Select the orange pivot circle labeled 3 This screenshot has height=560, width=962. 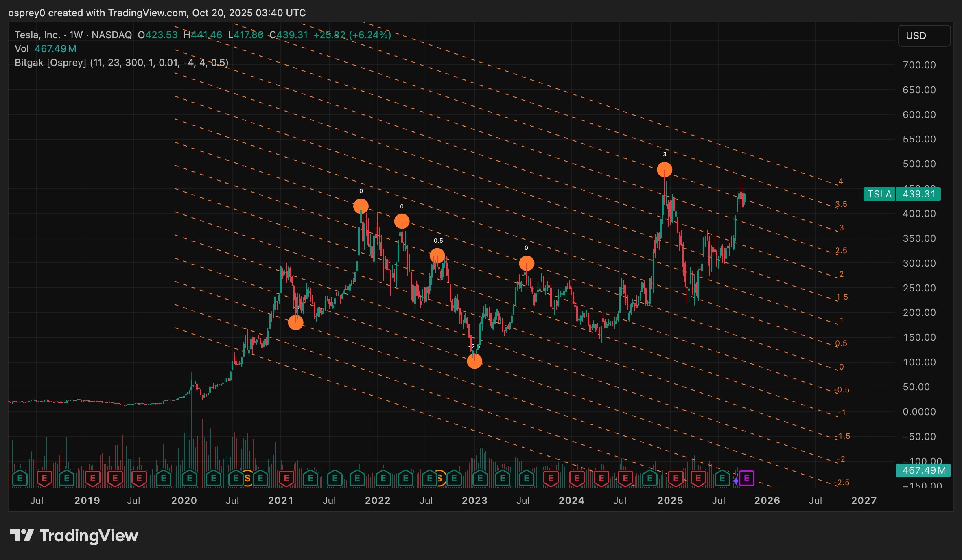coord(665,170)
